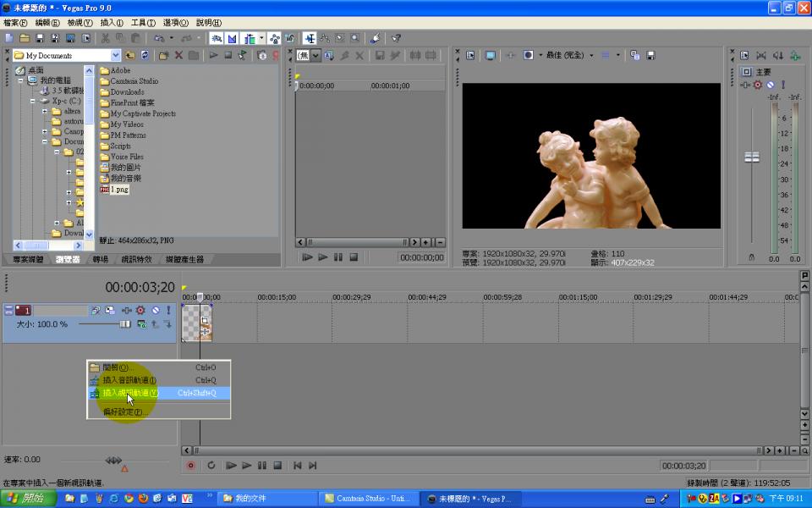Click the Windows 開始 Start button
Image resolution: width=812 pixels, height=508 pixels.
click(x=29, y=499)
